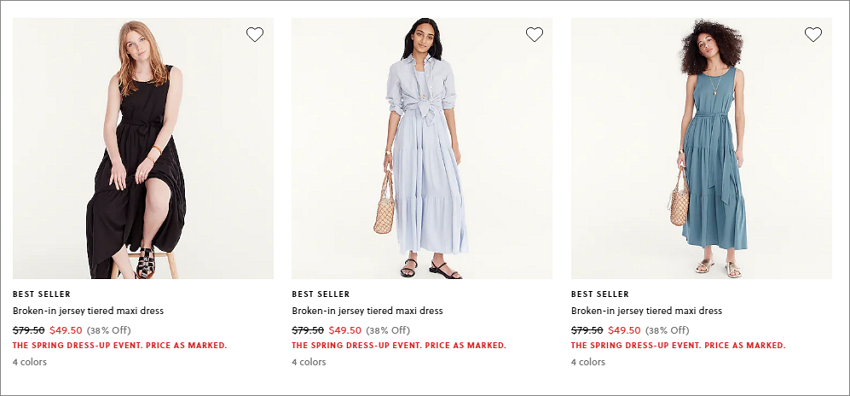View 4 colors for the light blue dress
The width and height of the screenshot is (850, 396).
(309, 362)
